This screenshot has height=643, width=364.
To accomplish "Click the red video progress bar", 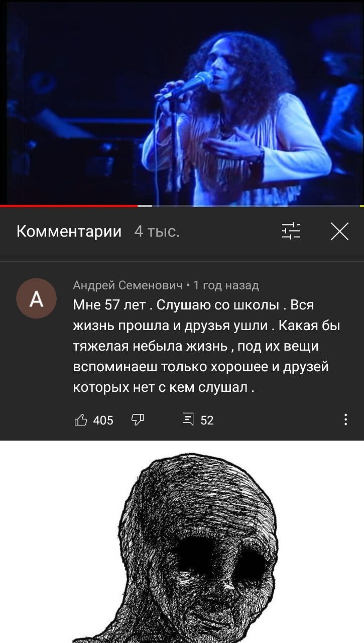I will pos(69,205).
